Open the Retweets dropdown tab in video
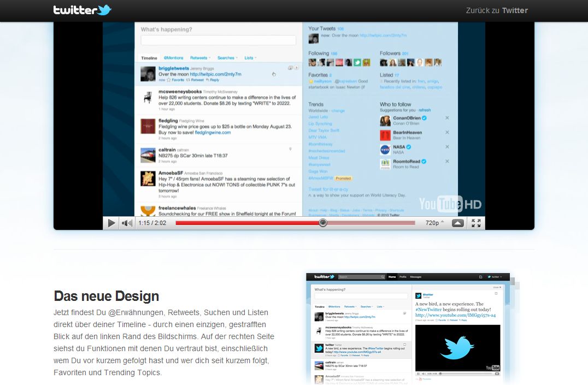 (200, 58)
